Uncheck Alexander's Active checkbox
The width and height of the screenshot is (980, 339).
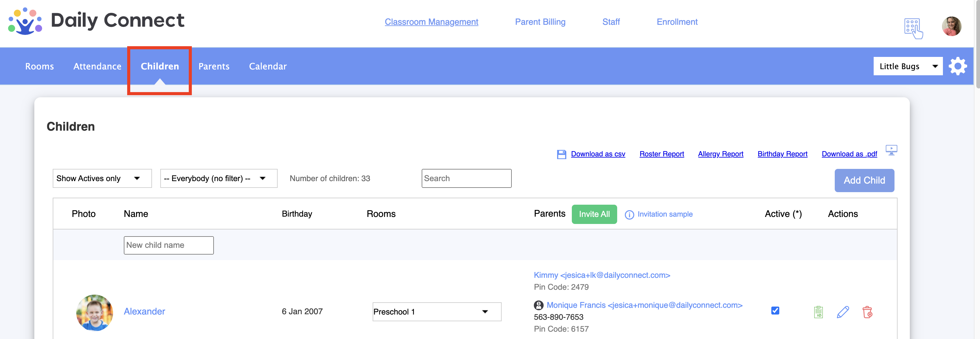pyautogui.click(x=775, y=311)
